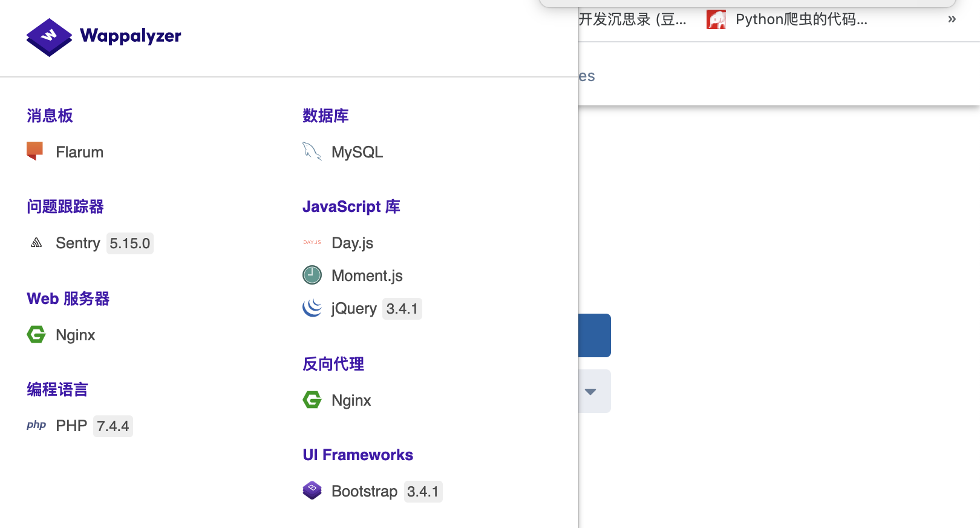Viewport: 980px width, 528px height.
Task: Click the PHP icon
Action: 36,425
